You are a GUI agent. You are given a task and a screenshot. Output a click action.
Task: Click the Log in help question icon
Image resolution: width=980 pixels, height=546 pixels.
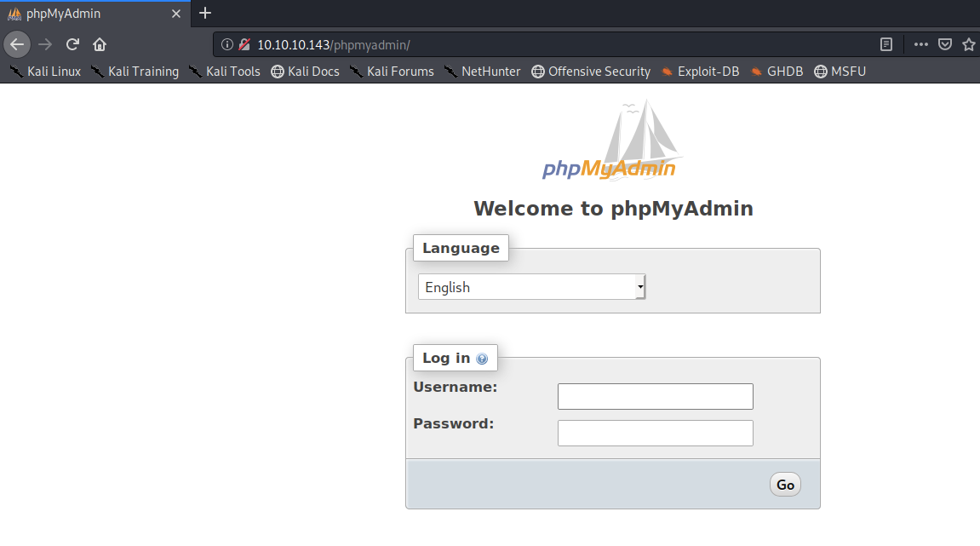click(482, 359)
